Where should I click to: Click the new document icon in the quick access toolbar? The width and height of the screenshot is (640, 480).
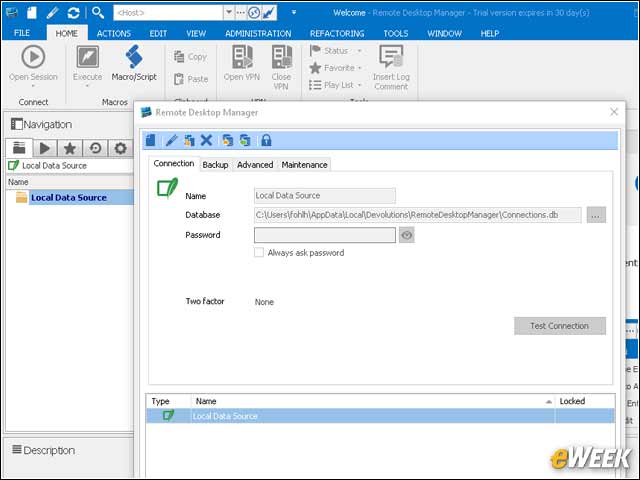[x=32, y=13]
